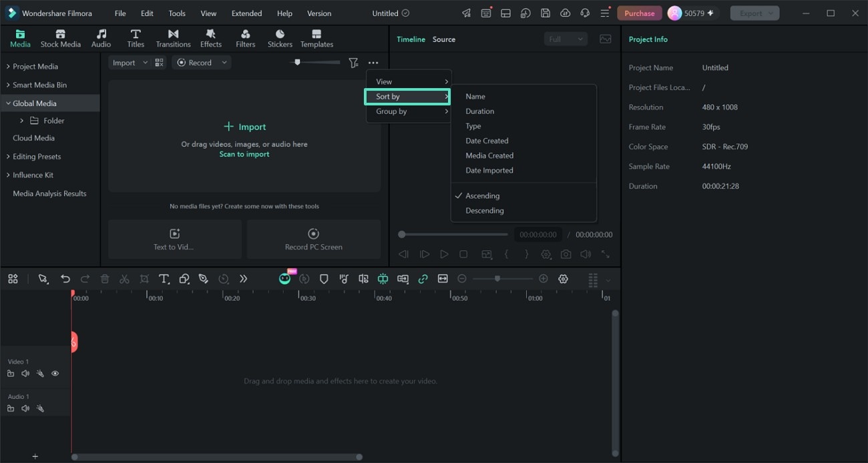The height and width of the screenshot is (463, 868).
Task: Click the timeline settings gear icon
Action: [x=563, y=279]
